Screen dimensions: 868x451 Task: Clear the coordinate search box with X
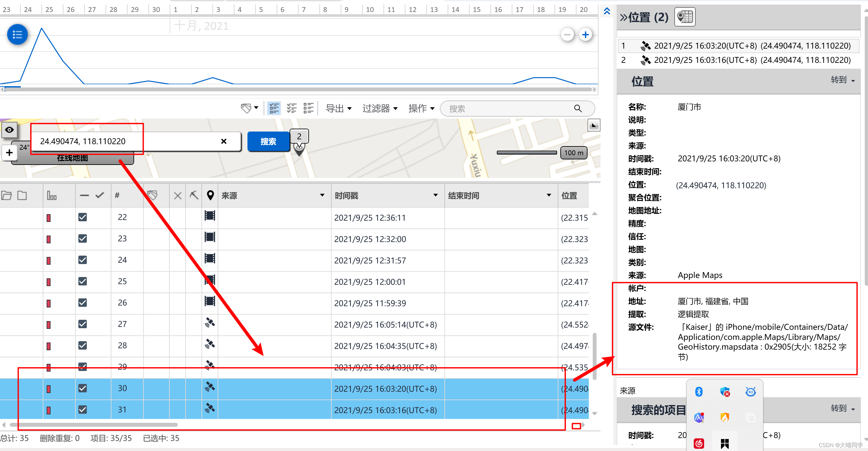[x=223, y=141]
